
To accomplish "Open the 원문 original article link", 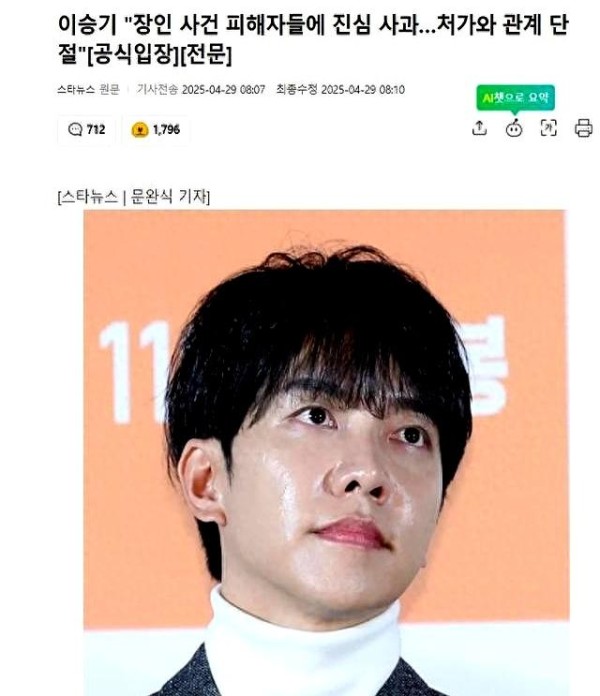I will click(110, 90).
